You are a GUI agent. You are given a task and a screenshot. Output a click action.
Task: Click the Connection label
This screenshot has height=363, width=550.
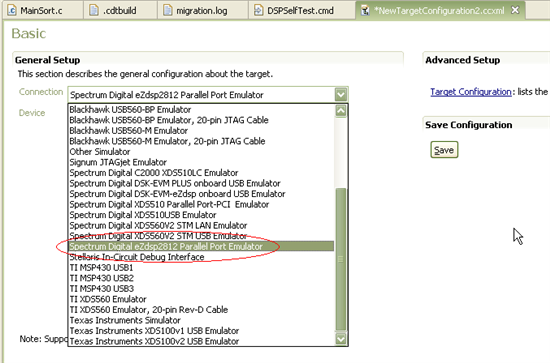click(x=41, y=92)
